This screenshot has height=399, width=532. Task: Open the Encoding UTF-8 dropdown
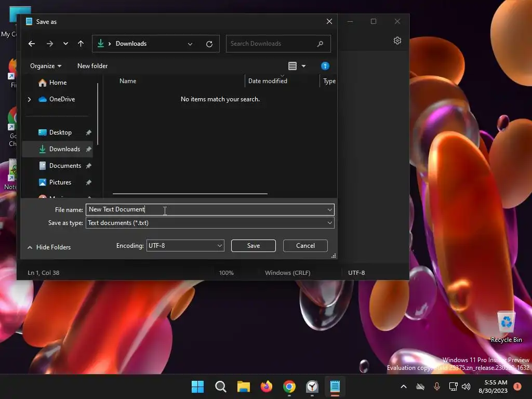pyautogui.click(x=185, y=246)
